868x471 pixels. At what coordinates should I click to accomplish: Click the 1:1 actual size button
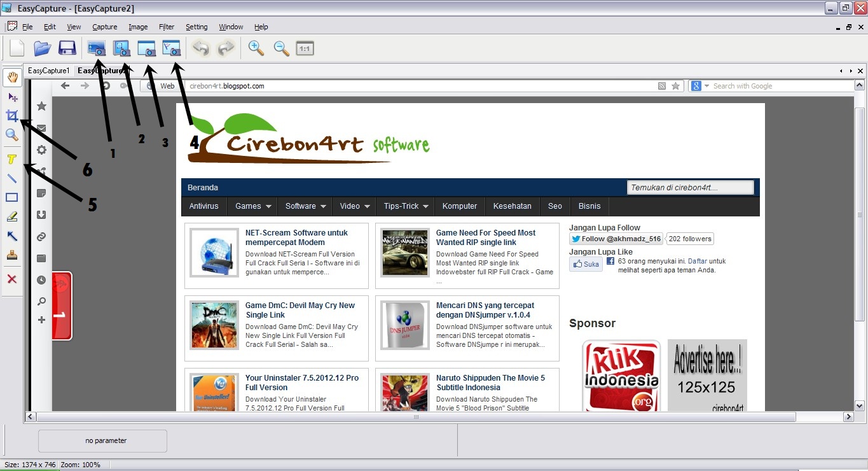pyautogui.click(x=305, y=48)
